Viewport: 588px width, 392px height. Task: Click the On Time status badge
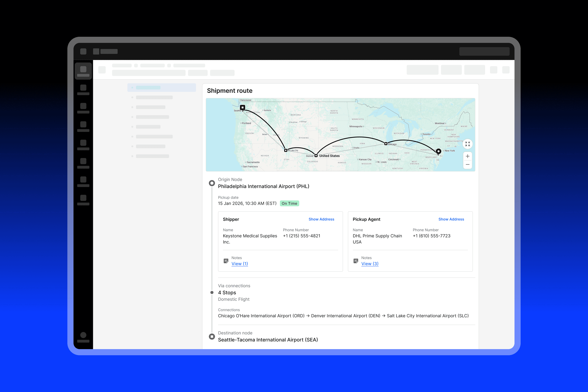289,204
